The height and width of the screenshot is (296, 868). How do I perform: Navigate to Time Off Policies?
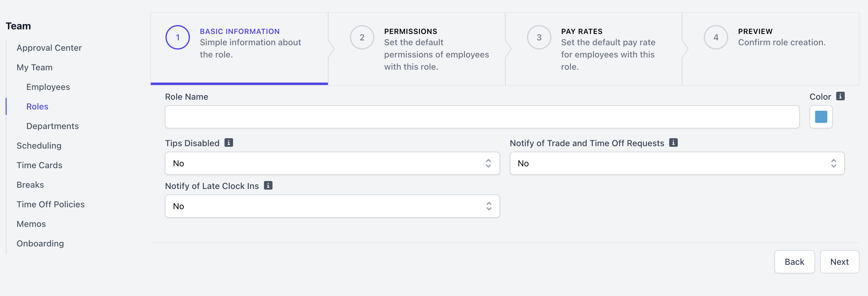click(x=50, y=204)
